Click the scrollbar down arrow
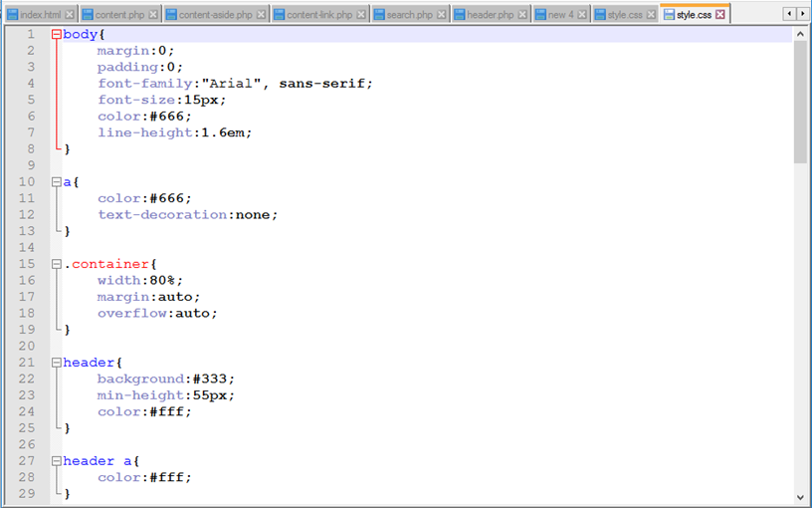 coord(800,497)
